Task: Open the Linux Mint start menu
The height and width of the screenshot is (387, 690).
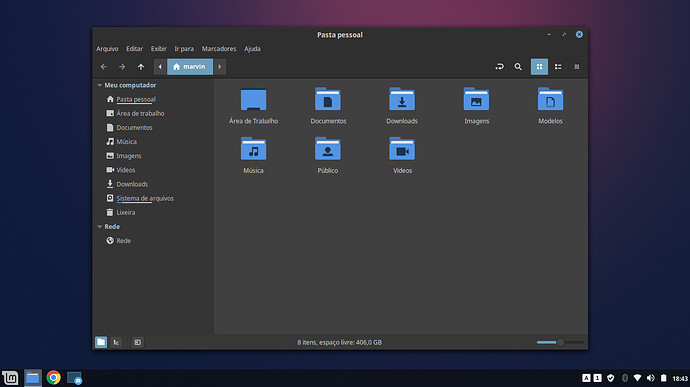Action: tap(10, 378)
